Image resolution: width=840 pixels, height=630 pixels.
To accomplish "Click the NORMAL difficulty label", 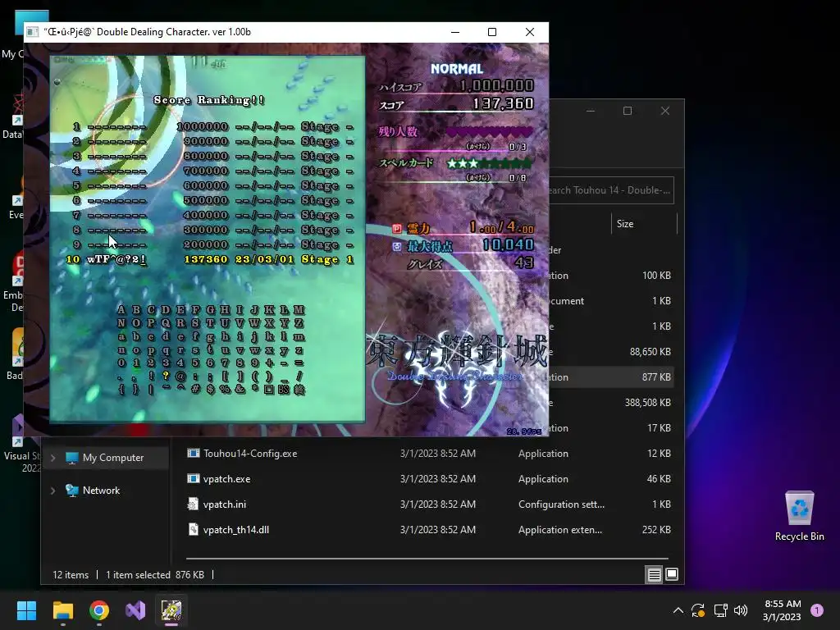I will 457,69.
